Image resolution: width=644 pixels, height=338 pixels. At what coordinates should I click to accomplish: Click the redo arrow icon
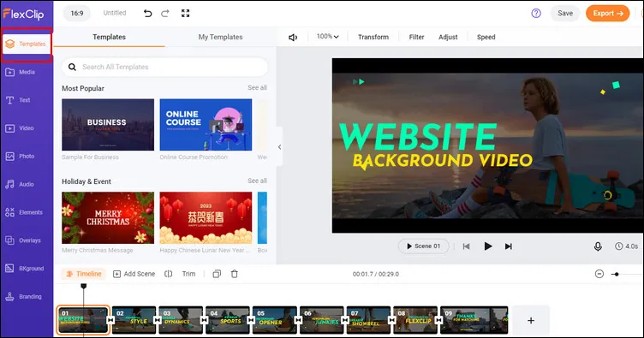165,13
